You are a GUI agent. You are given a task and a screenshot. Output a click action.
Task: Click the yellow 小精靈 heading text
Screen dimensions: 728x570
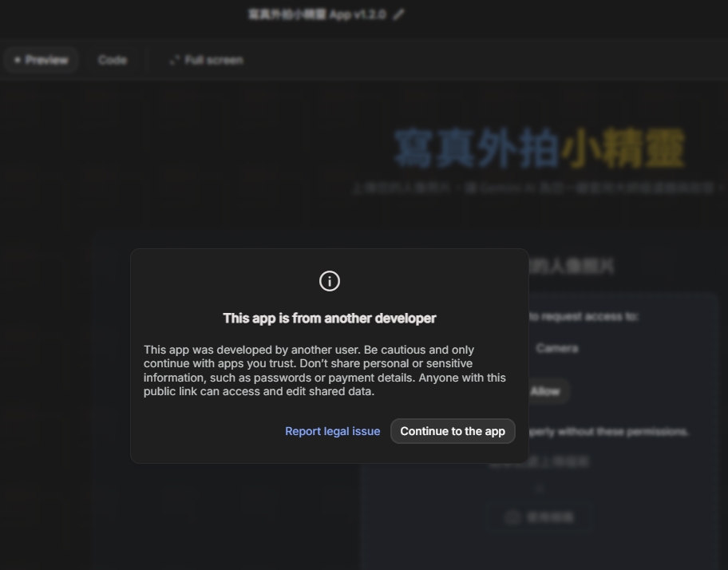pyautogui.click(x=623, y=149)
